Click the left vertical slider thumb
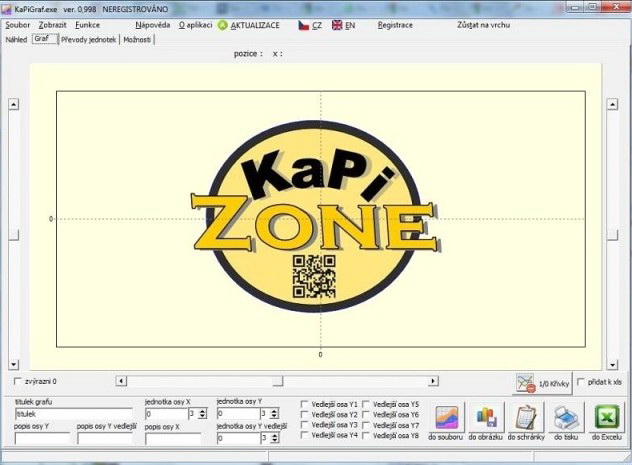The image size is (632, 465). [x=14, y=235]
